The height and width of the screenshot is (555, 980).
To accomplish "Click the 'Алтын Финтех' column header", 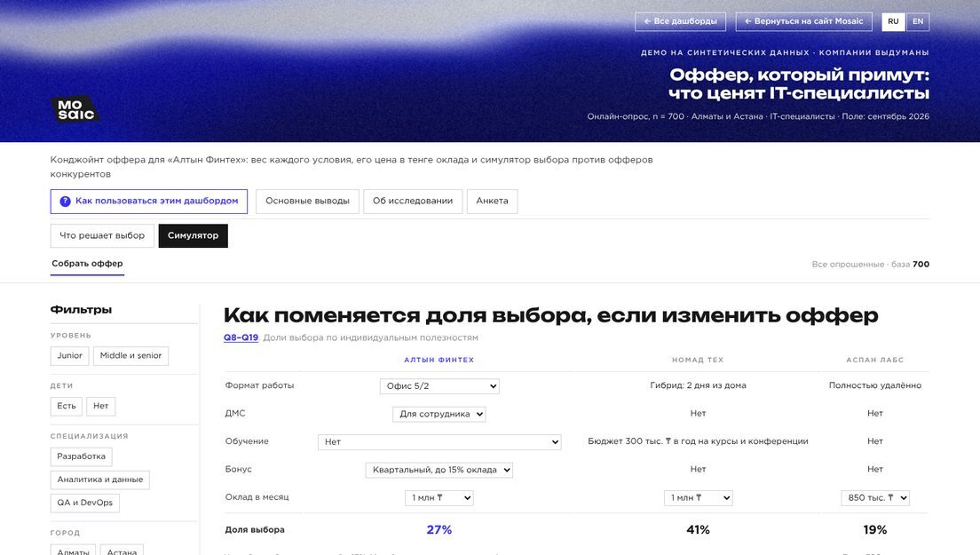I will coord(439,360).
